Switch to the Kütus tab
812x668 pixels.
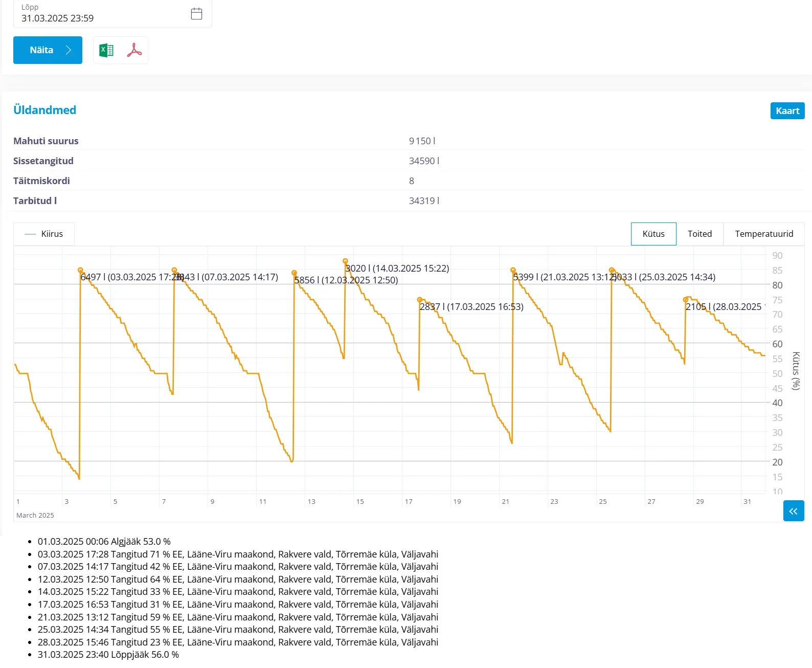(x=653, y=234)
